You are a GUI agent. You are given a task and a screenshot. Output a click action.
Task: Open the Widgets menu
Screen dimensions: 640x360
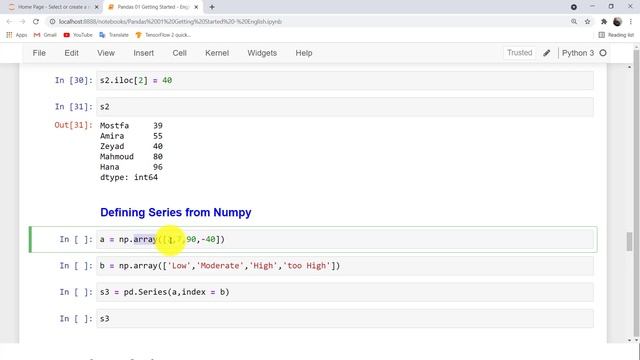(x=262, y=53)
